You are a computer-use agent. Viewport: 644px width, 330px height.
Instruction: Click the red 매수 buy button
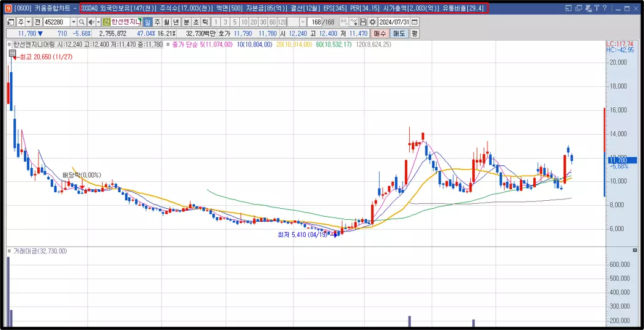click(380, 34)
